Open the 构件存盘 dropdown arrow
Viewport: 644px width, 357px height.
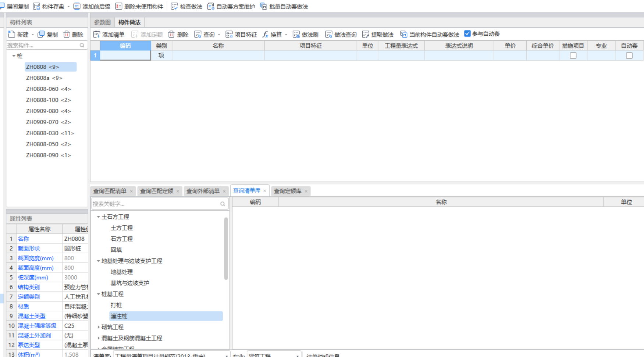(x=68, y=7)
